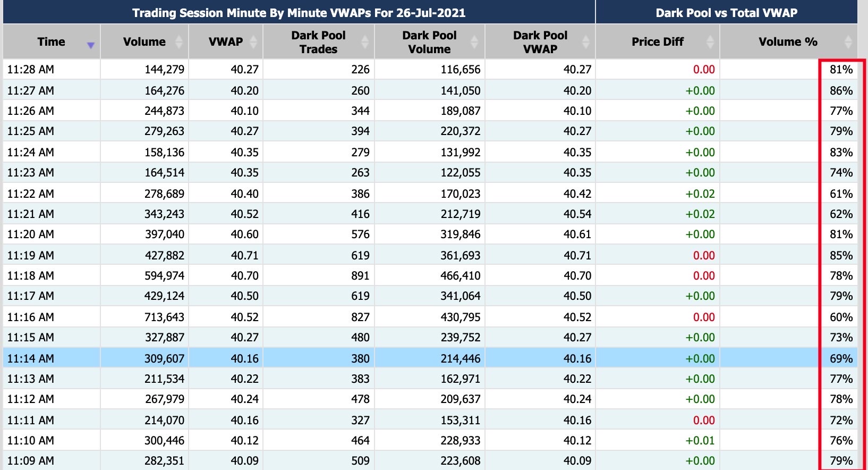
Task: Click the 61% volume percentage
Action: (841, 194)
